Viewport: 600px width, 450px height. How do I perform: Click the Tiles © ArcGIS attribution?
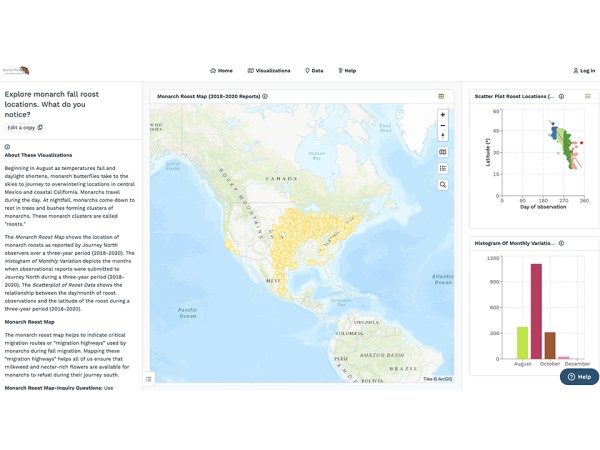(438, 379)
